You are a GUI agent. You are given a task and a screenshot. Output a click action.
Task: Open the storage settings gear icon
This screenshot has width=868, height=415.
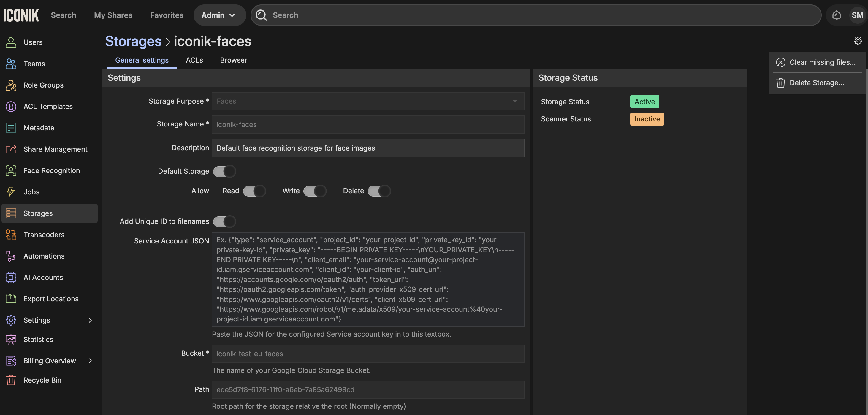click(x=858, y=41)
